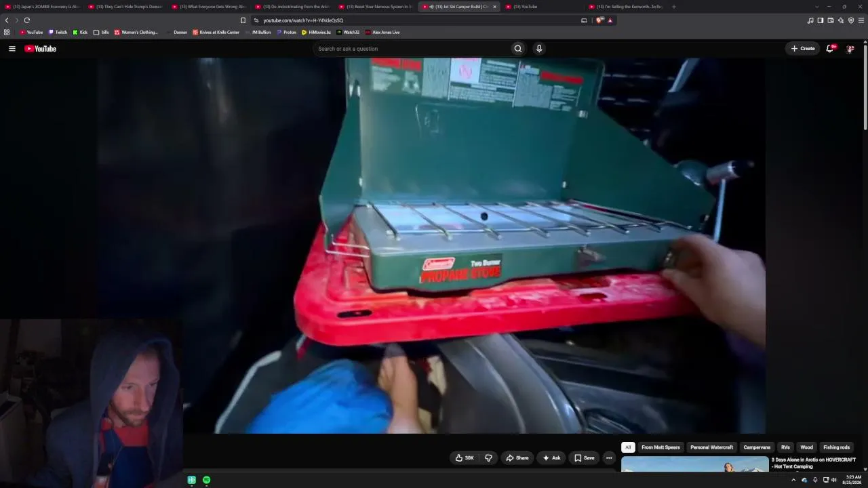Open the Women's Clothing bookmark
The image size is (868, 488).
[136, 32]
